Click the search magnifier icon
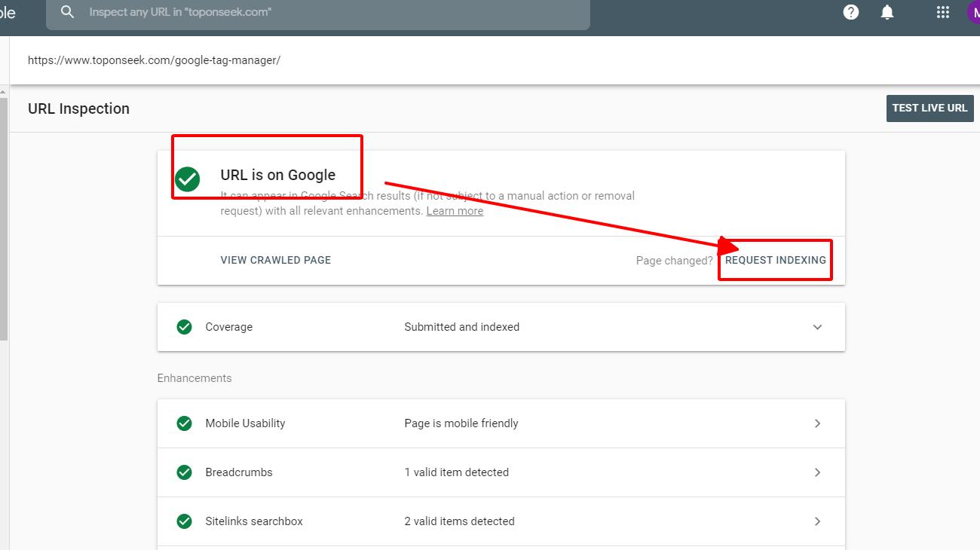 coord(68,12)
